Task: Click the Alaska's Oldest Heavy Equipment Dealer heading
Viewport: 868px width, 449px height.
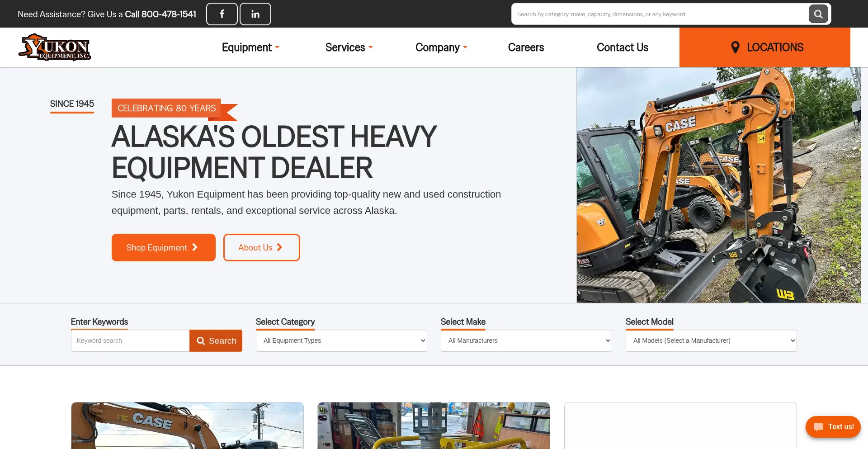Action: (274, 152)
